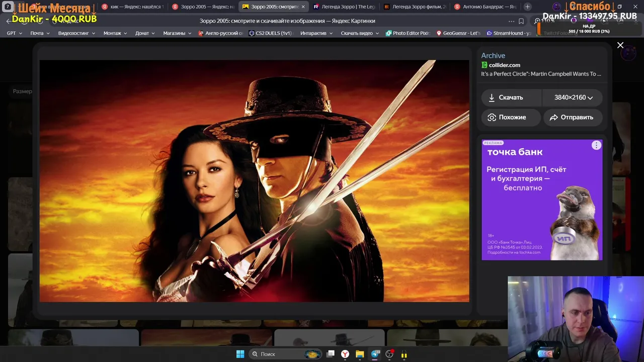644x362 pixels.
Task: Download the image with Скачать button
Action: (x=511, y=98)
